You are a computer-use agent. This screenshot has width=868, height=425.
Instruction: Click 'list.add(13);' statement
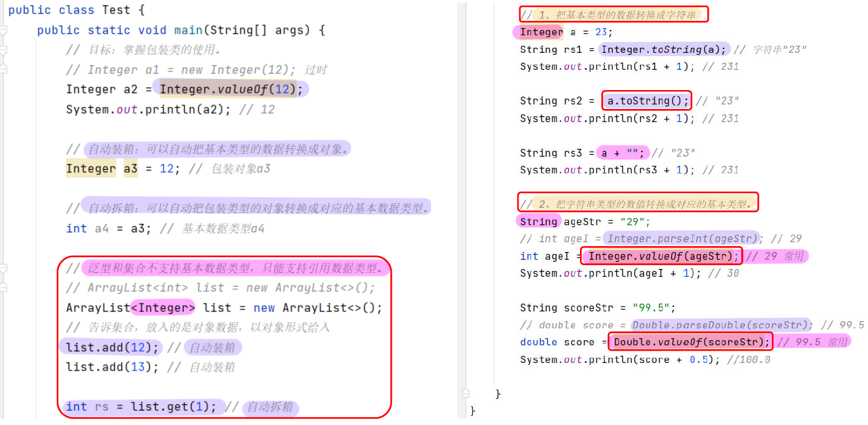pyautogui.click(x=112, y=367)
